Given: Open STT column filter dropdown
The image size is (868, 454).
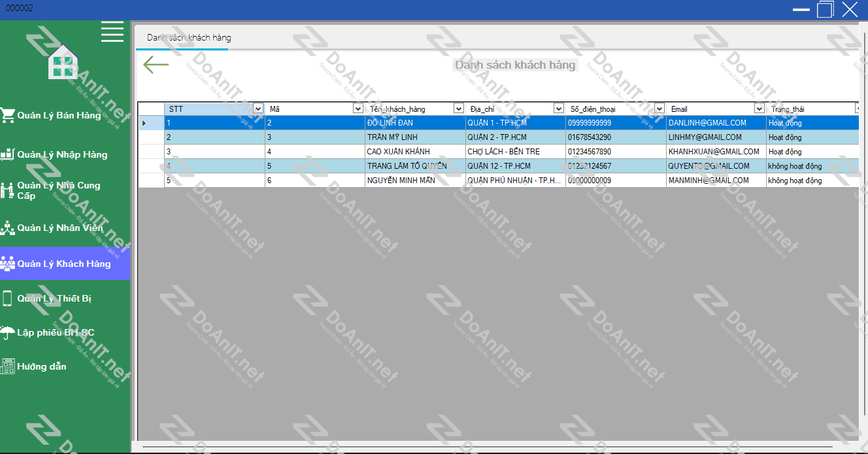Looking at the screenshot, I should 258,109.
